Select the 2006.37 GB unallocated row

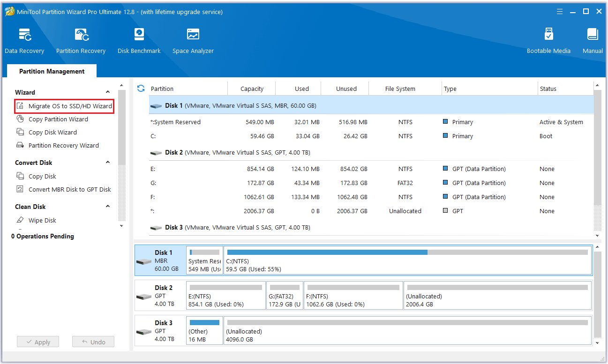pos(371,211)
